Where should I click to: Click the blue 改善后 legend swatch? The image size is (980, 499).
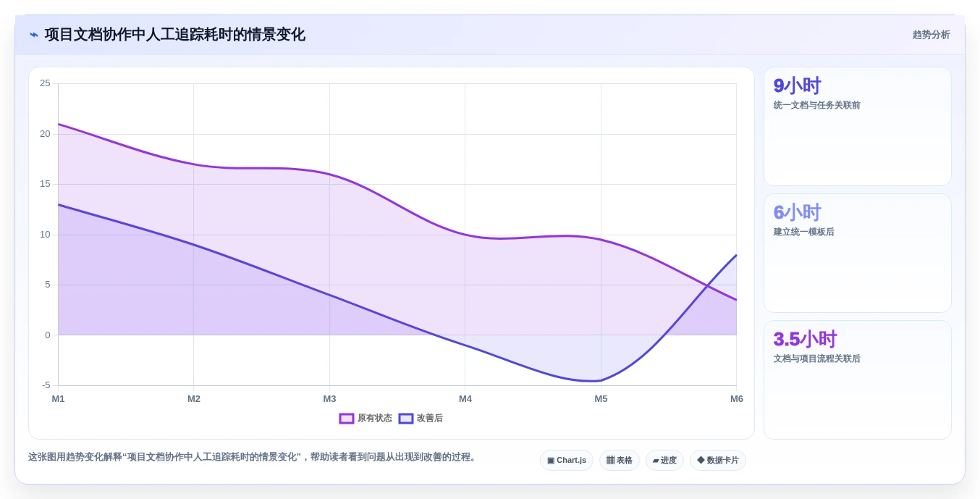pyautogui.click(x=406, y=419)
